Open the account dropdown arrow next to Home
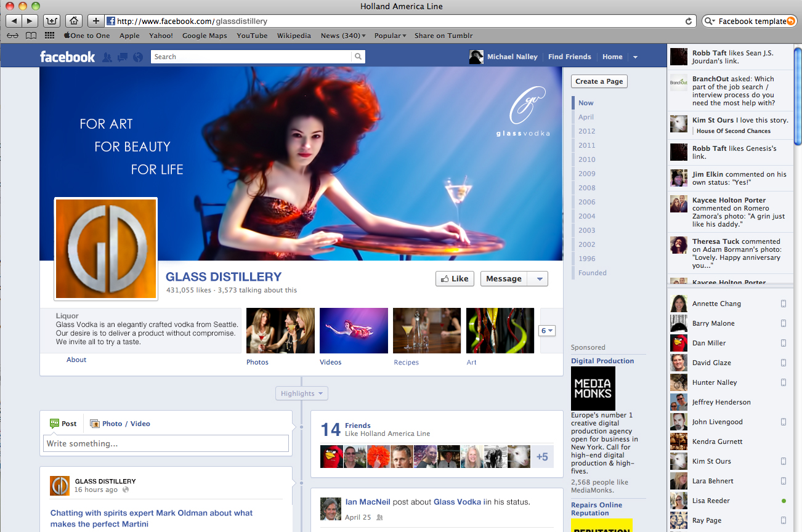Image resolution: width=802 pixels, height=532 pixels. [635, 57]
